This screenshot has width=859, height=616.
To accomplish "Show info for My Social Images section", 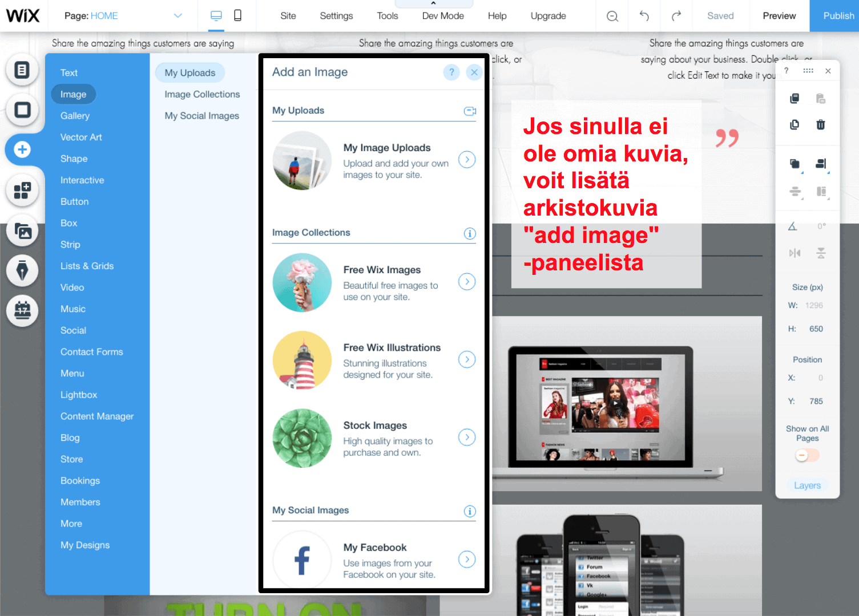I will (470, 511).
